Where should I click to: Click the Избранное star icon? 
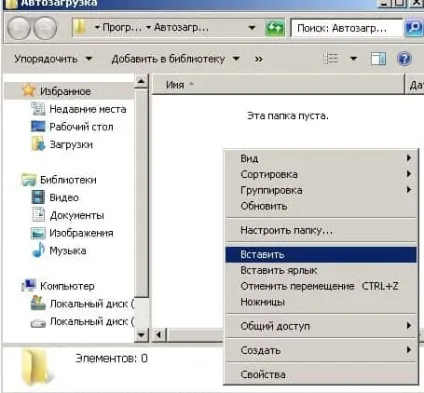pyautogui.click(x=29, y=90)
